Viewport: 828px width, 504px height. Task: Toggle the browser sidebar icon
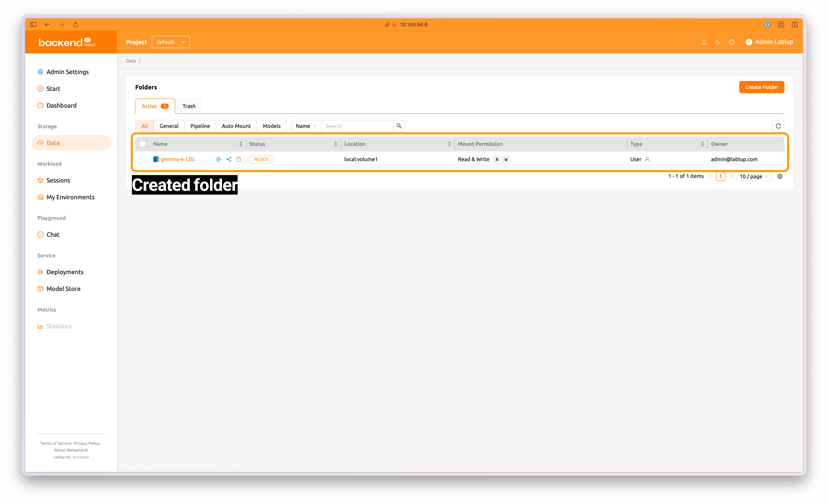(x=33, y=24)
